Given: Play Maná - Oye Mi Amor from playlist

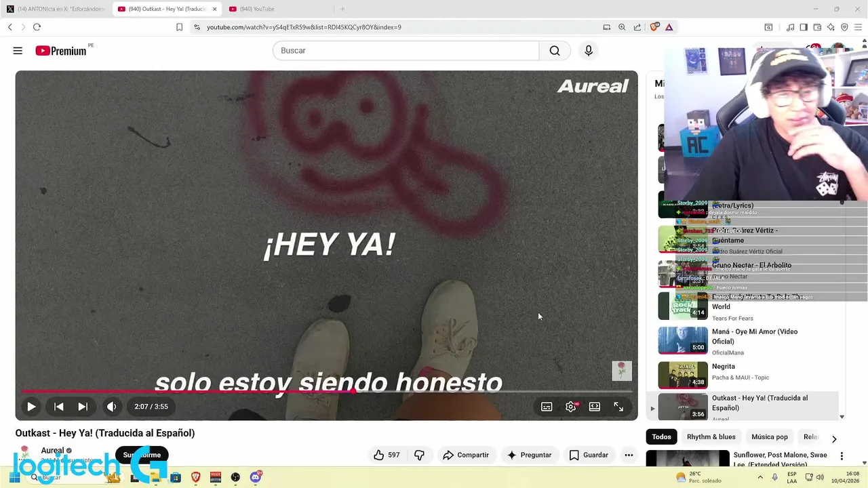Looking at the screenshot, I should pos(749,341).
